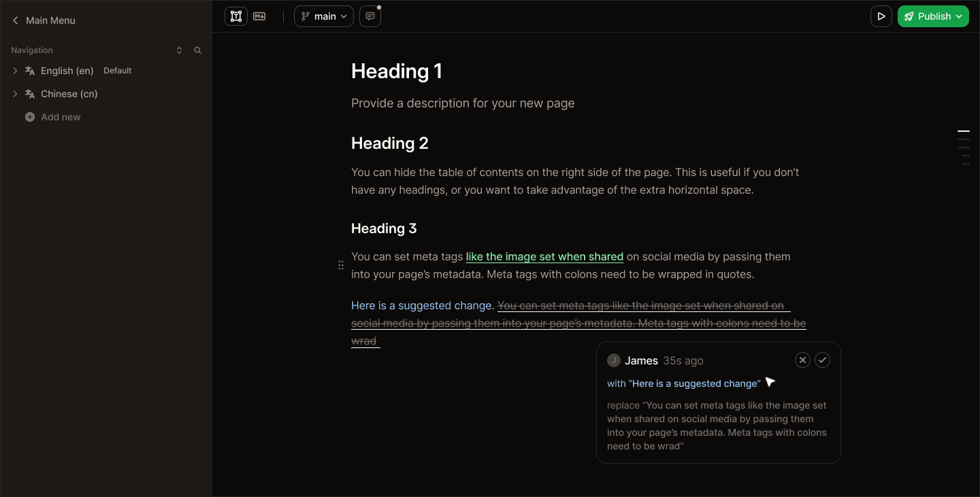Open the 'like the image set when shared' link
The width and height of the screenshot is (980, 497).
click(x=544, y=256)
